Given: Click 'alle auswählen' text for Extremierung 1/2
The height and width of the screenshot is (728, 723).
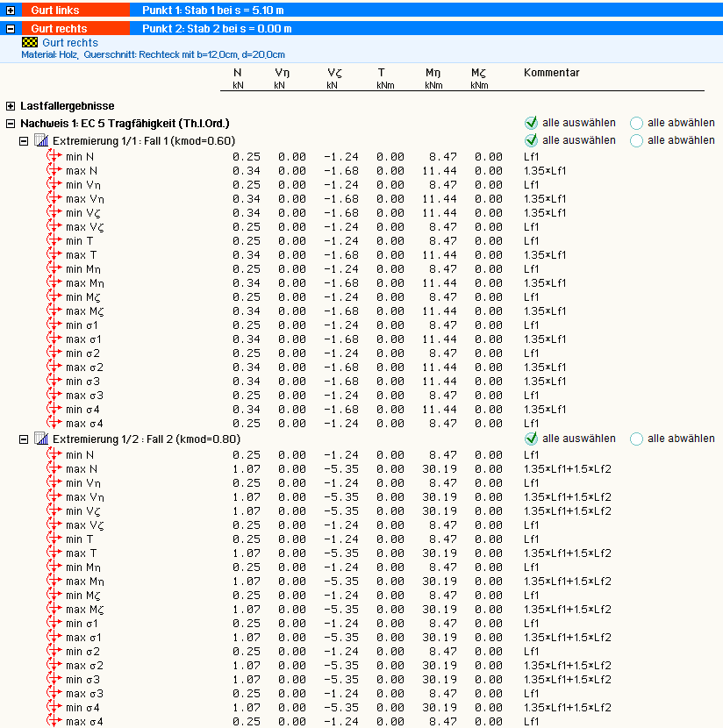Looking at the screenshot, I should [x=578, y=439].
